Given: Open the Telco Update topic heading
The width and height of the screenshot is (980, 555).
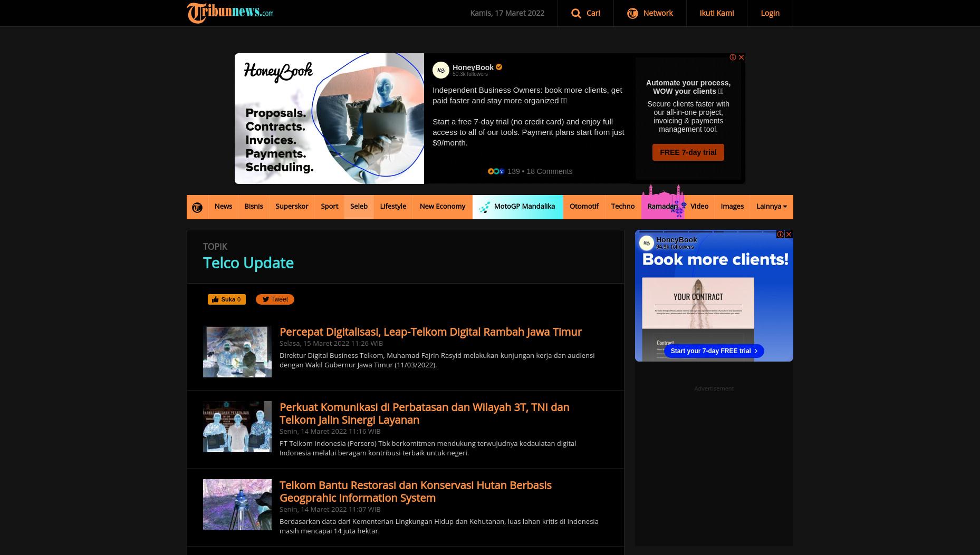Looking at the screenshot, I should tap(248, 262).
